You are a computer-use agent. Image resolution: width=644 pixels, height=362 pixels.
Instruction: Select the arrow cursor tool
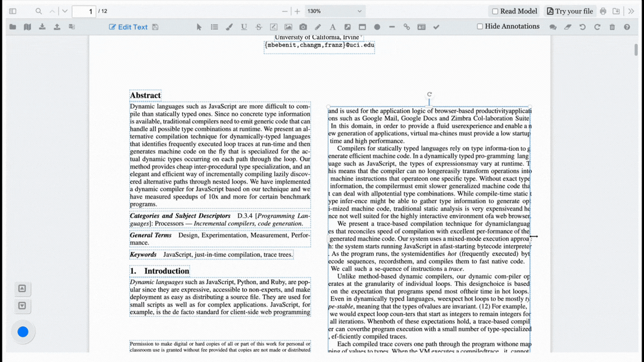point(199,27)
